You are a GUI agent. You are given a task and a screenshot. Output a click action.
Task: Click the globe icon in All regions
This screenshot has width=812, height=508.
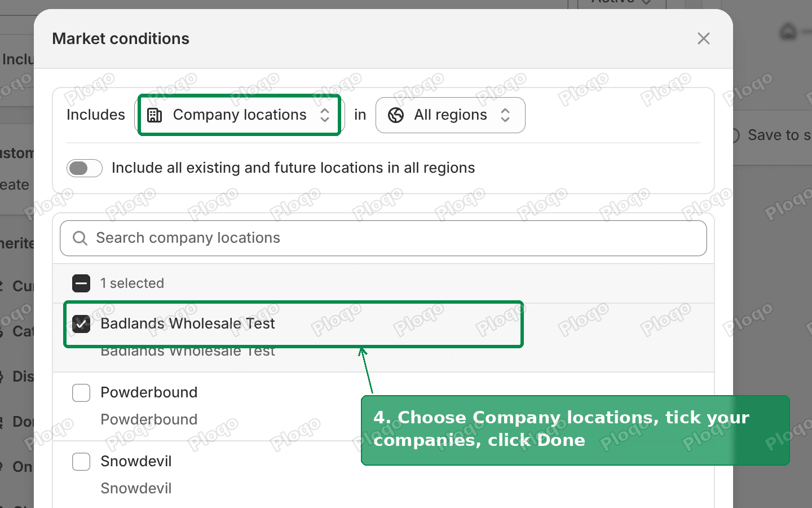396,115
